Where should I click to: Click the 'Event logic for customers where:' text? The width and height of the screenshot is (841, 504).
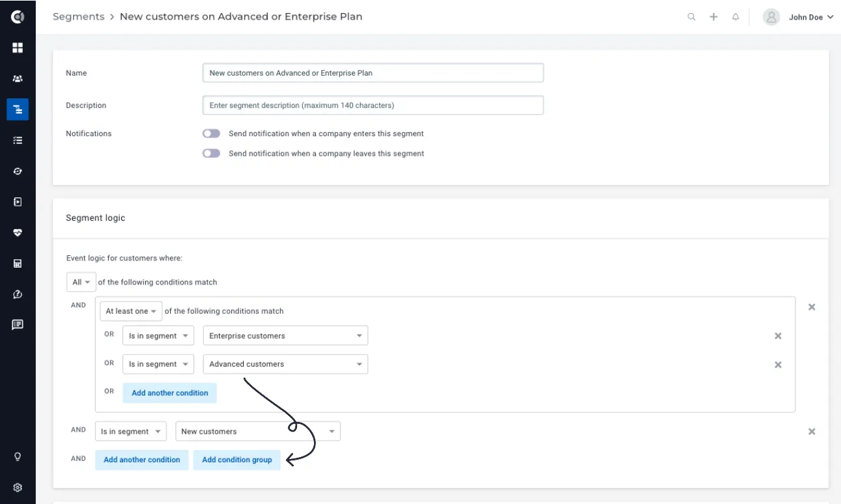coord(124,259)
